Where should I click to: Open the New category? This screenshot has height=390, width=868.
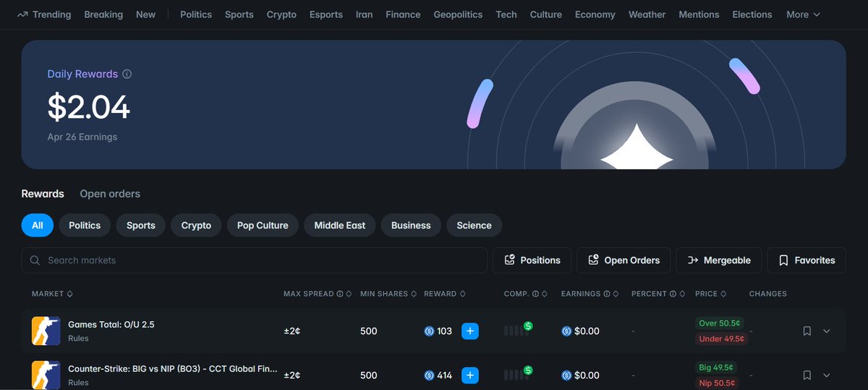(x=145, y=14)
